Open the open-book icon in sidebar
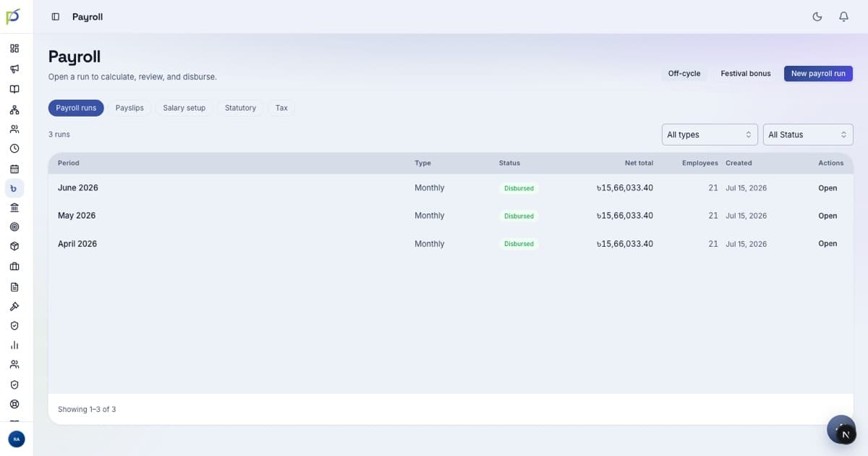The height and width of the screenshot is (456, 868). (14, 89)
